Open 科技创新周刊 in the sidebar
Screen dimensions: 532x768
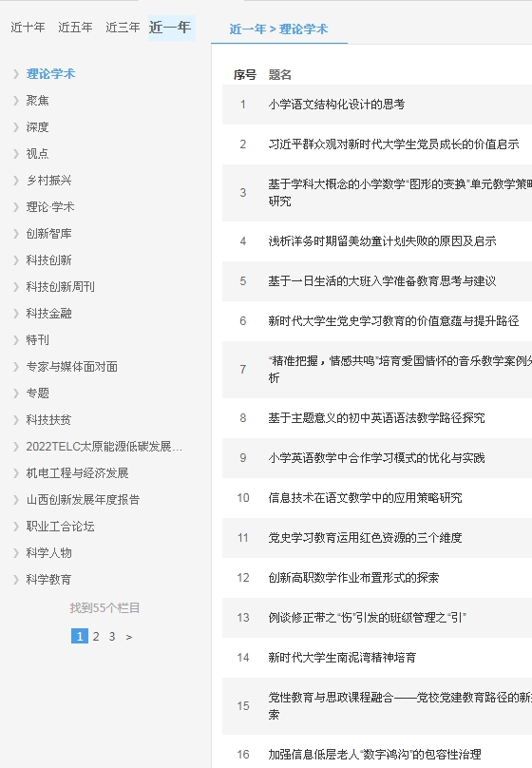click(60, 286)
